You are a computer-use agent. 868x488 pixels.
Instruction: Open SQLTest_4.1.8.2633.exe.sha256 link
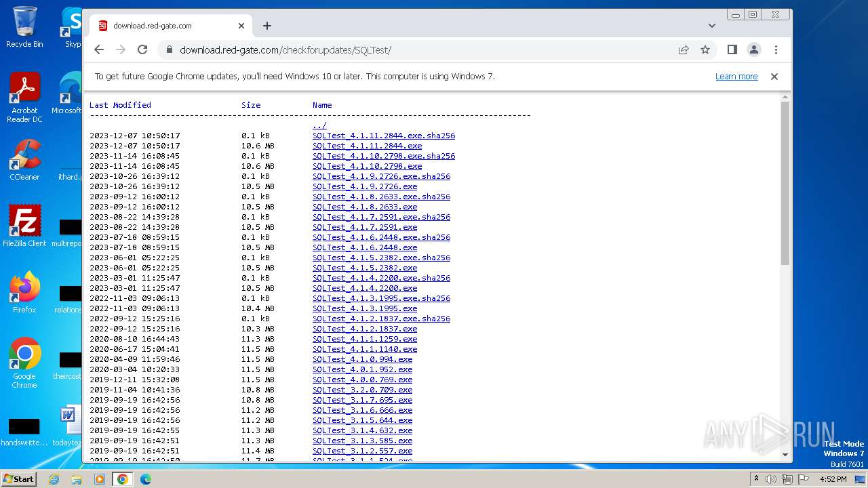[381, 197]
